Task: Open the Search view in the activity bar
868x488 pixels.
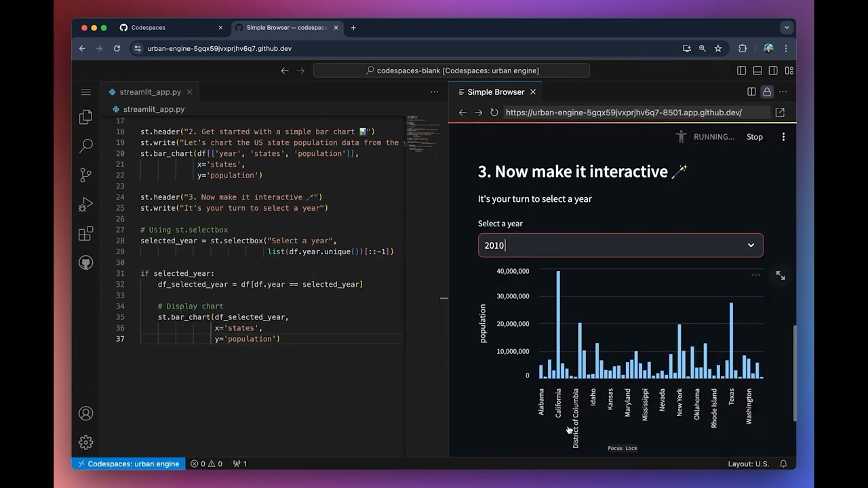Action: pyautogui.click(x=85, y=145)
